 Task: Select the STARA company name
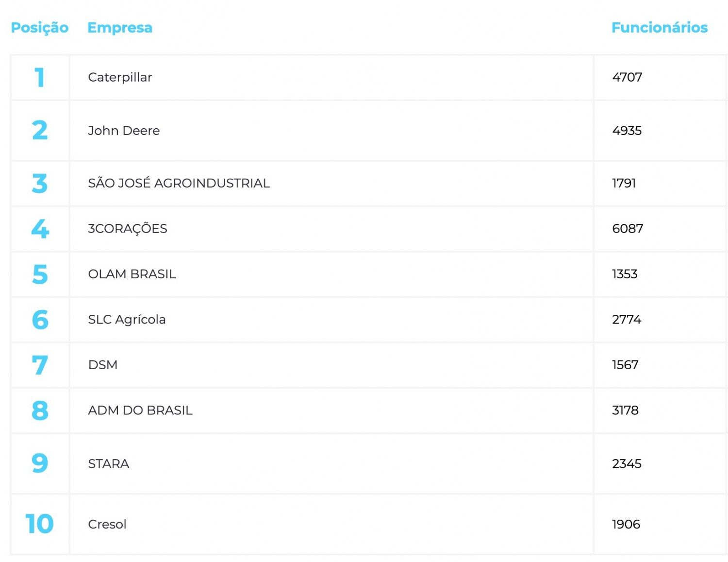(x=108, y=464)
